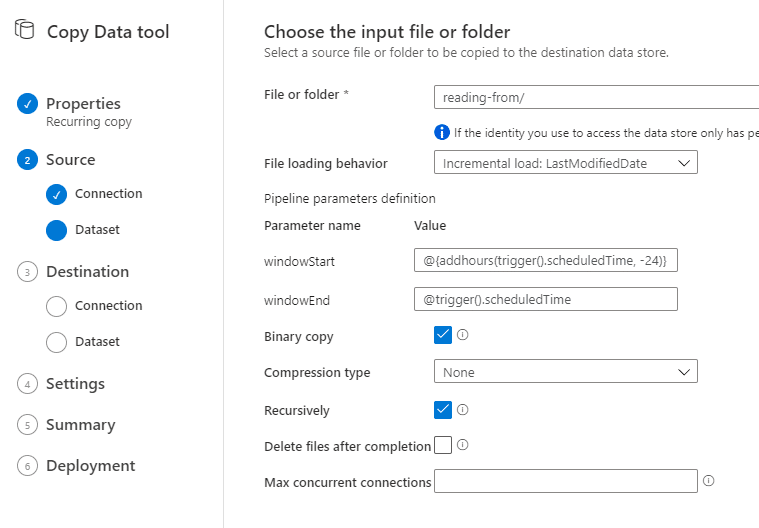Click the Source Connection checkmark circle
The height and width of the screenshot is (528, 759).
coord(57,195)
